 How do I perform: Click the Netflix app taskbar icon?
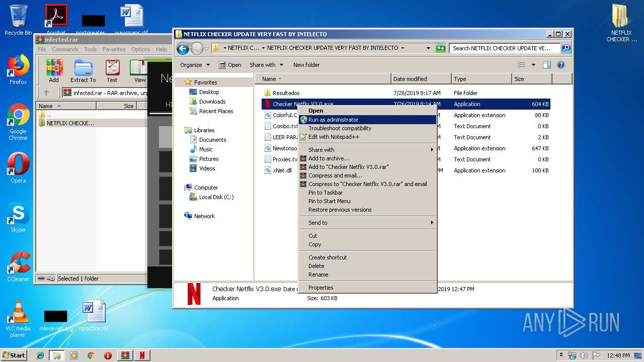tap(142, 355)
